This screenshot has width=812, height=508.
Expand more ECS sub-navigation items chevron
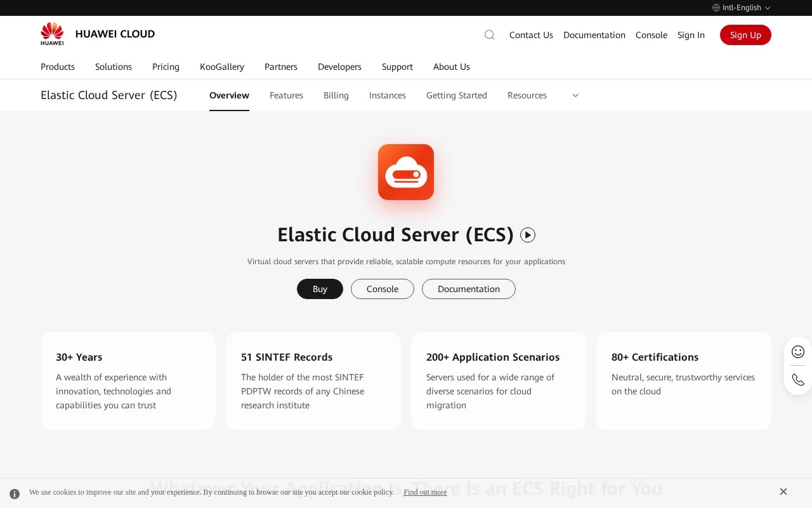[575, 95]
